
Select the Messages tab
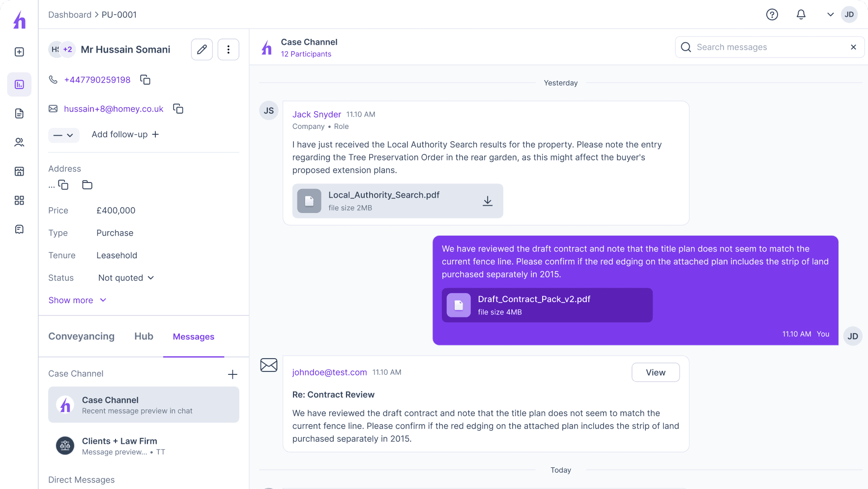(194, 337)
